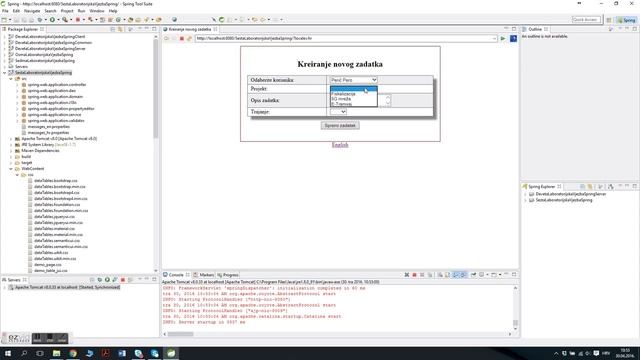Open the Open Perspective icon

coord(609,20)
